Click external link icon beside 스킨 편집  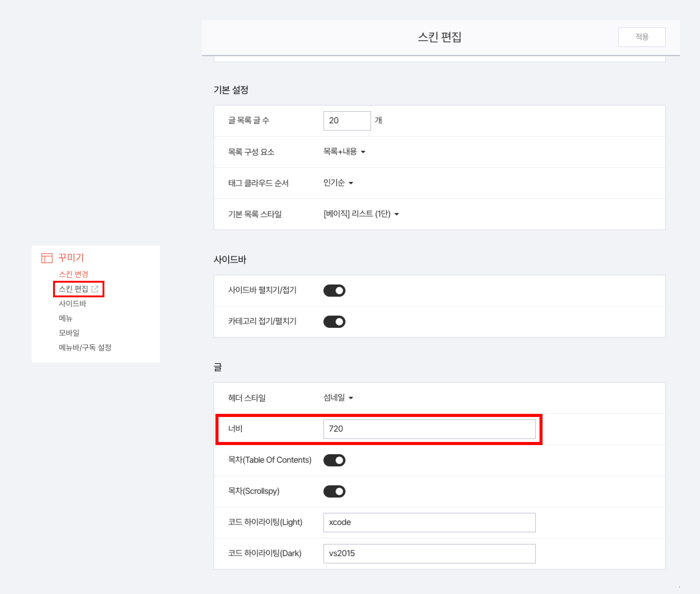pyautogui.click(x=95, y=289)
